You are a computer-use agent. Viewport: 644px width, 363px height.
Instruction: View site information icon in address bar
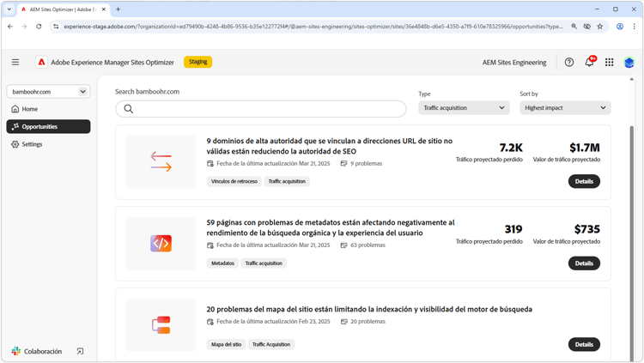coord(56,27)
